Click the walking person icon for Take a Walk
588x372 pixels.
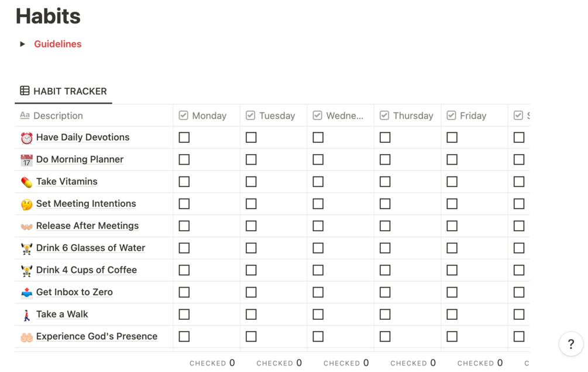tap(27, 315)
